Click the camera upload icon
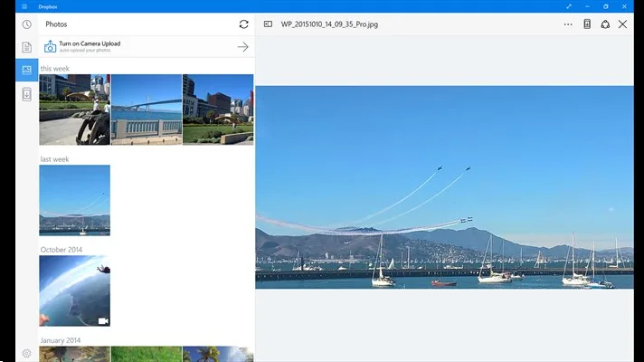The image size is (644, 362). coord(50,46)
